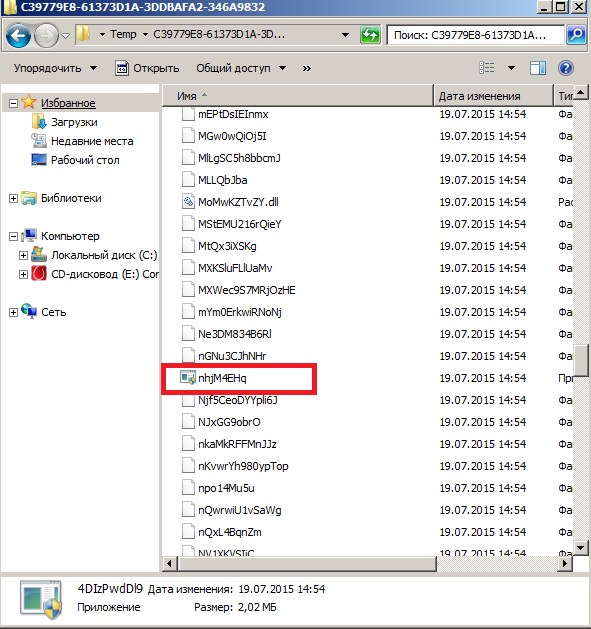Expand the Библиотеки tree node
The height and width of the screenshot is (629, 591).
pos(13,198)
